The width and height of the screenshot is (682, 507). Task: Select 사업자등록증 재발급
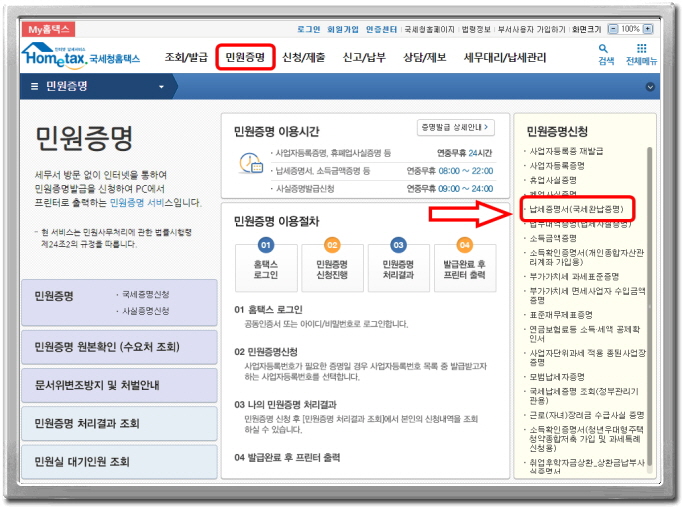point(566,151)
